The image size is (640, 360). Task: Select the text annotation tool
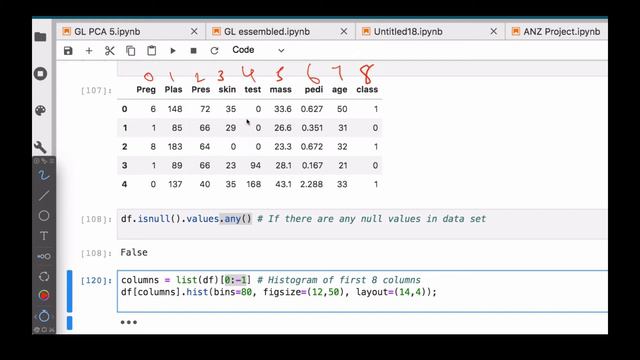(44, 236)
